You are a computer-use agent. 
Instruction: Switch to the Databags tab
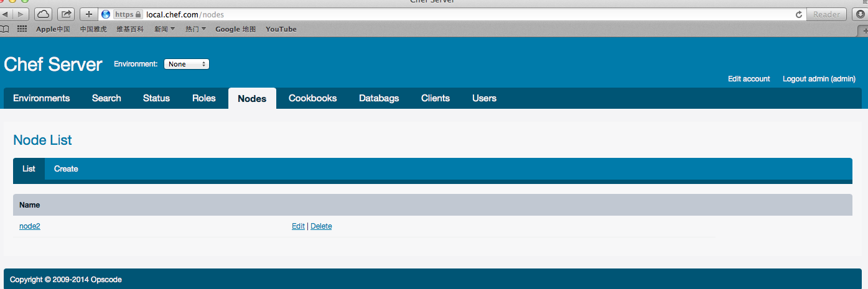pyautogui.click(x=379, y=98)
